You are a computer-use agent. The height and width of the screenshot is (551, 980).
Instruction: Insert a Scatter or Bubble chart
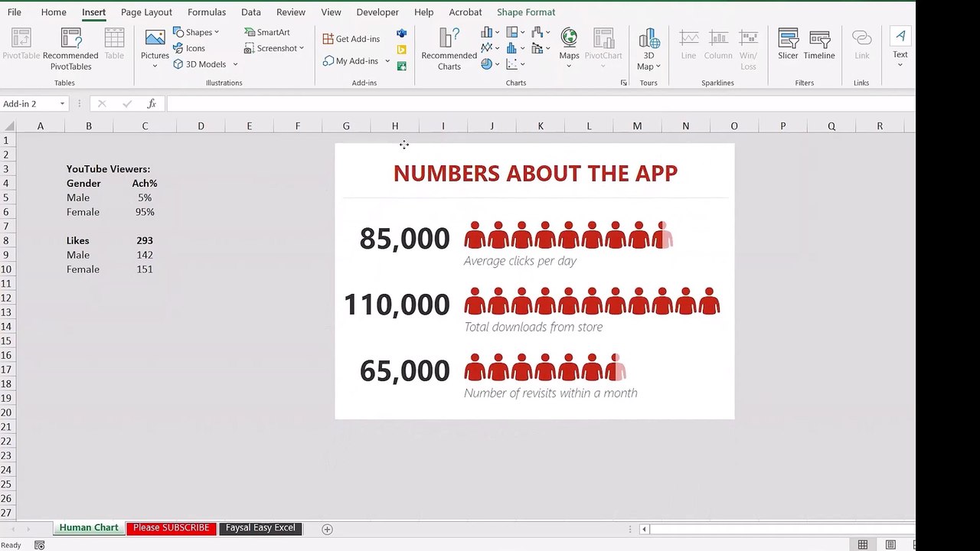click(x=515, y=64)
